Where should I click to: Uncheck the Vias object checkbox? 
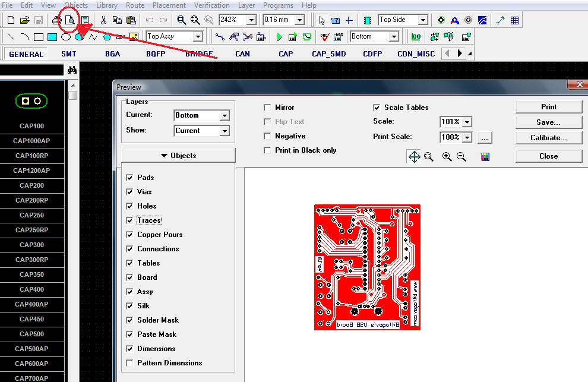click(129, 192)
